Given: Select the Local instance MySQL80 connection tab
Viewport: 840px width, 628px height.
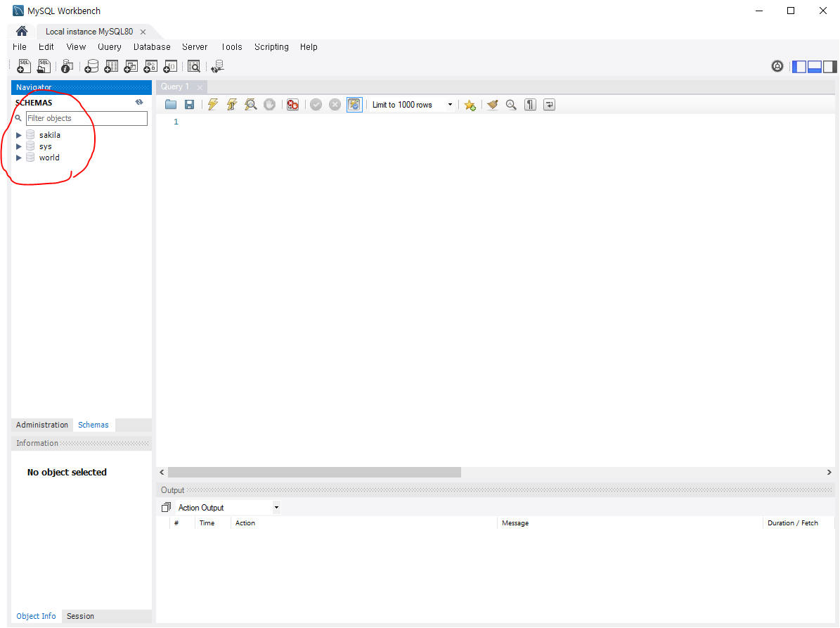Looking at the screenshot, I should click(x=89, y=32).
